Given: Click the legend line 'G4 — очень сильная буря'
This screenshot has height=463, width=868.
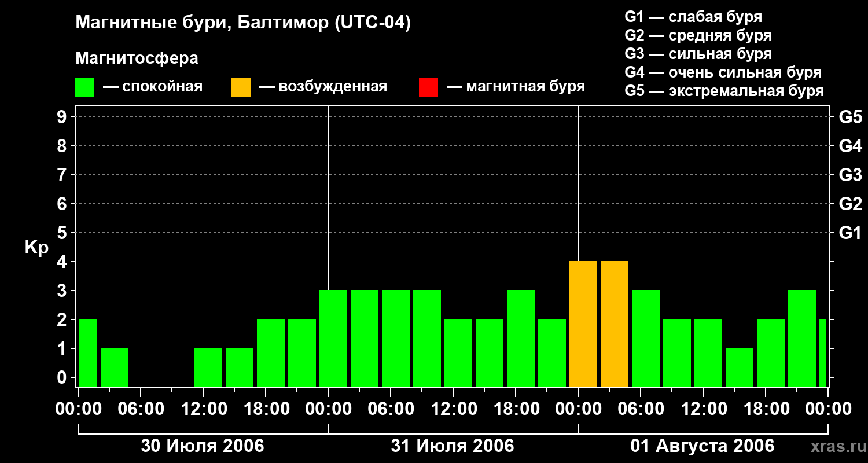Looking at the screenshot, I should point(723,72).
